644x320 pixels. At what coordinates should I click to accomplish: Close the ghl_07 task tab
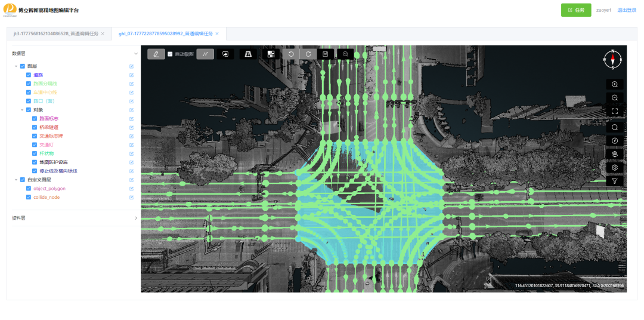tap(217, 34)
